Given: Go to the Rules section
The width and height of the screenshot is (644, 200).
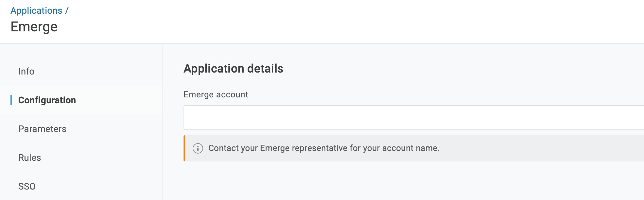Looking at the screenshot, I should pos(29,158).
